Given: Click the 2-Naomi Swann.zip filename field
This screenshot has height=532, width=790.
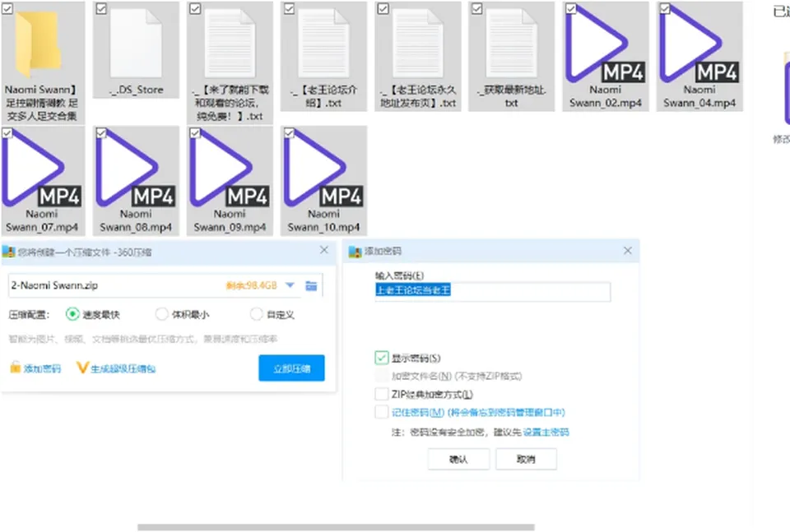Looking at the screenshot, I should [116, 285].
